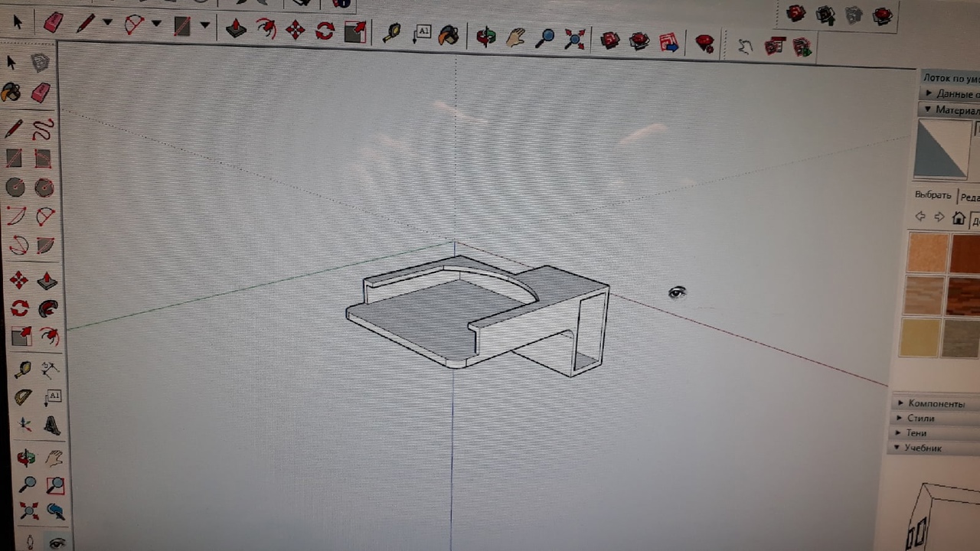The width and height of the screenshot is (980, 551).
Task: Activate the Paint Bucket in the top toolbar
Action: [x=449, y=34]
